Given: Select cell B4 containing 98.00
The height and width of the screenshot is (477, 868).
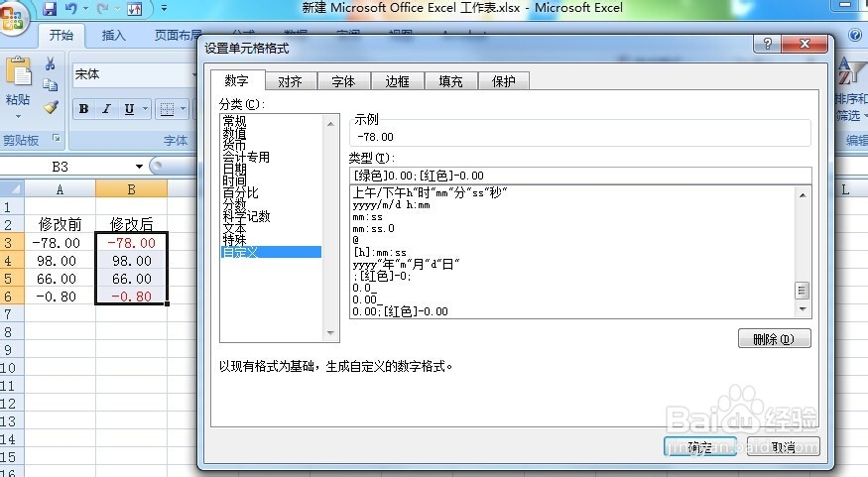Looking at the screenshot, I should tap(131, 261).
